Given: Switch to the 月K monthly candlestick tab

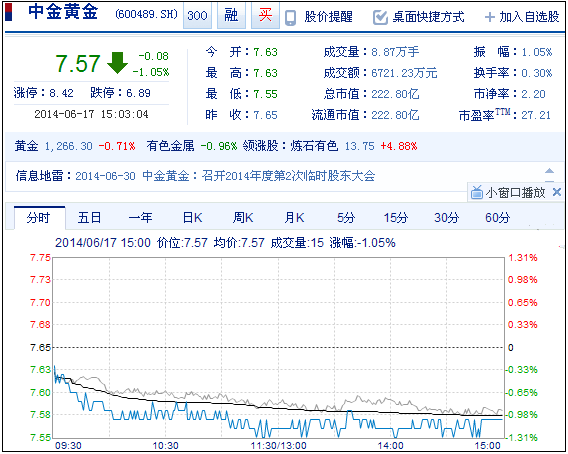Looking at the screenshot, I should tap(294, 218).
